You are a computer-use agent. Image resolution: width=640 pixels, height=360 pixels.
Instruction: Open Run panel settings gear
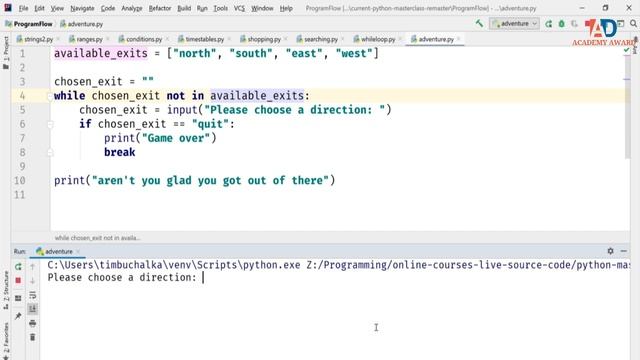pyautogui.click(x=610, y=251)
